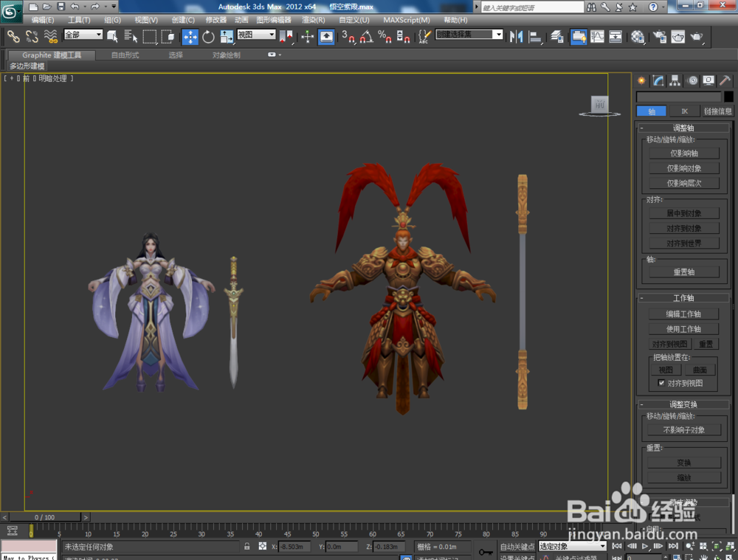738x560 pixels.
Task: Open the Utilities hammer panel tab
Action: [725, 80]
